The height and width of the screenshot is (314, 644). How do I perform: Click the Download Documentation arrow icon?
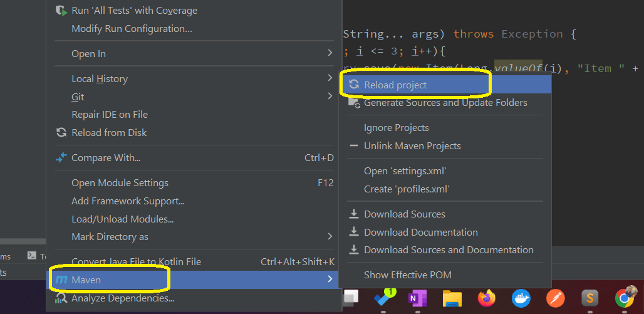coord(353,232)
